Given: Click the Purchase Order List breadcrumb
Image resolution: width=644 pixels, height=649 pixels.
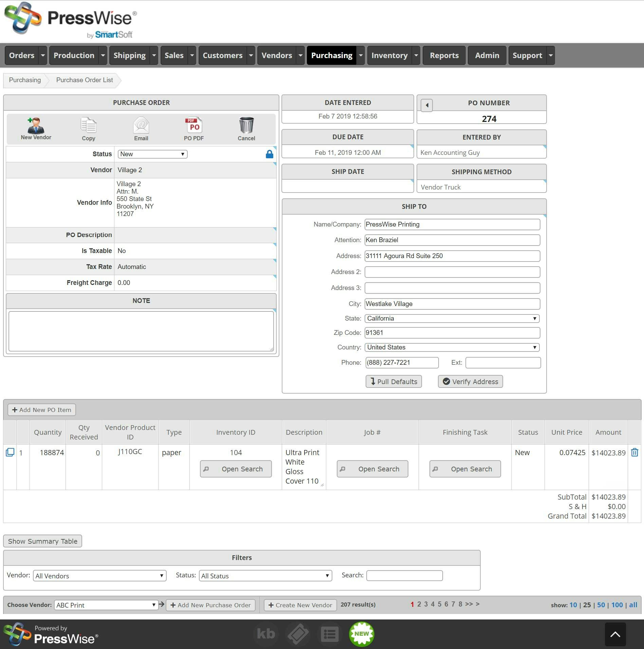Looking at the screenshot, I should click(85, 80).
